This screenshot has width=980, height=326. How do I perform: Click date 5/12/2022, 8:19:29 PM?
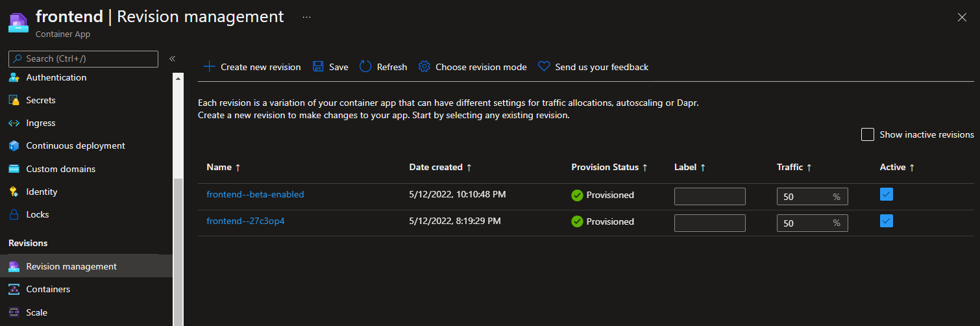(x=455, y=221)
